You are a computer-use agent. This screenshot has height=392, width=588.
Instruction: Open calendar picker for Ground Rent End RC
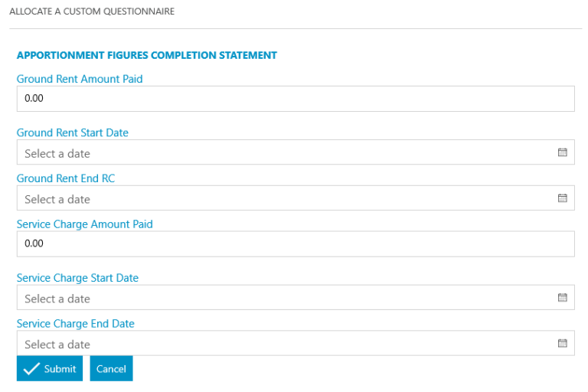click(562, 198)
